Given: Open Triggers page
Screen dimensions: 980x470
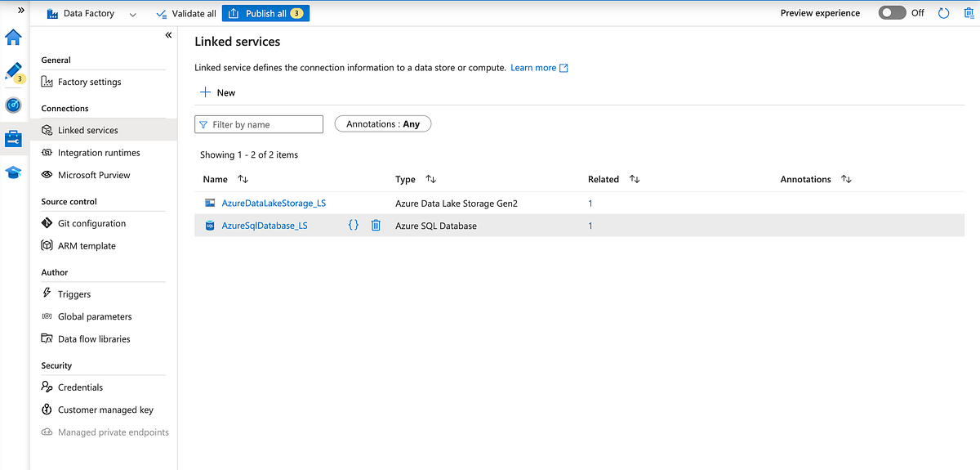Looking at the screenshot, I should coord(74,294).
